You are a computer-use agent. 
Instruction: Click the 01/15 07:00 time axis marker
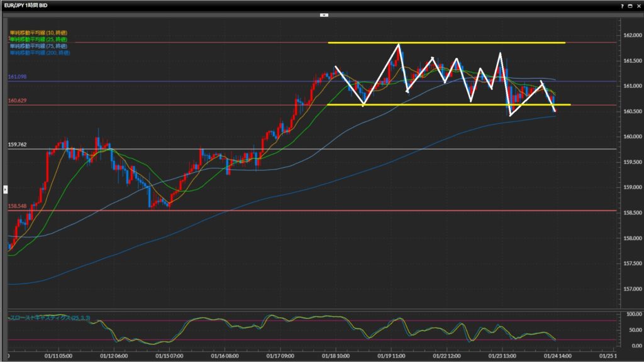169,355
